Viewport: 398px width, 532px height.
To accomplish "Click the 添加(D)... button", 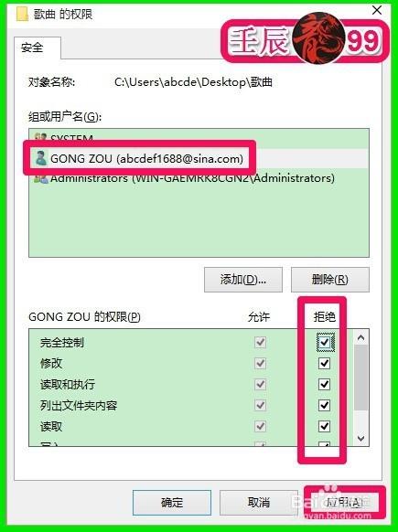I will 243,280.
